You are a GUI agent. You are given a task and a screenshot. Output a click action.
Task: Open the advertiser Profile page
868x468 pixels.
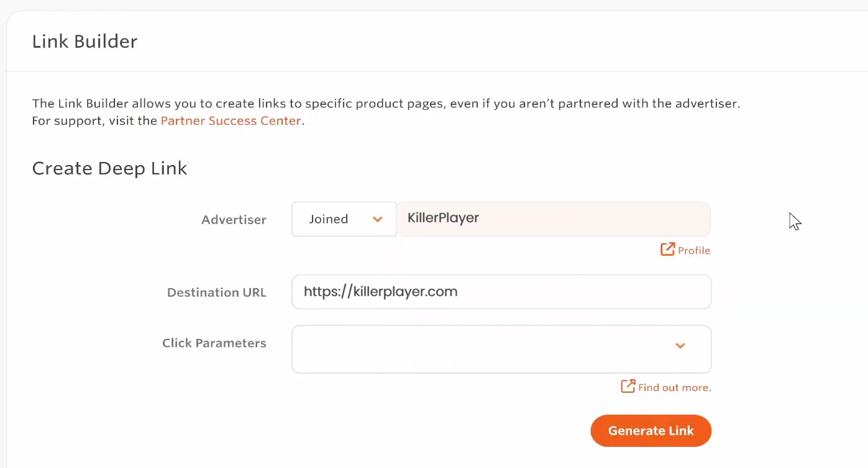(694, 250)
